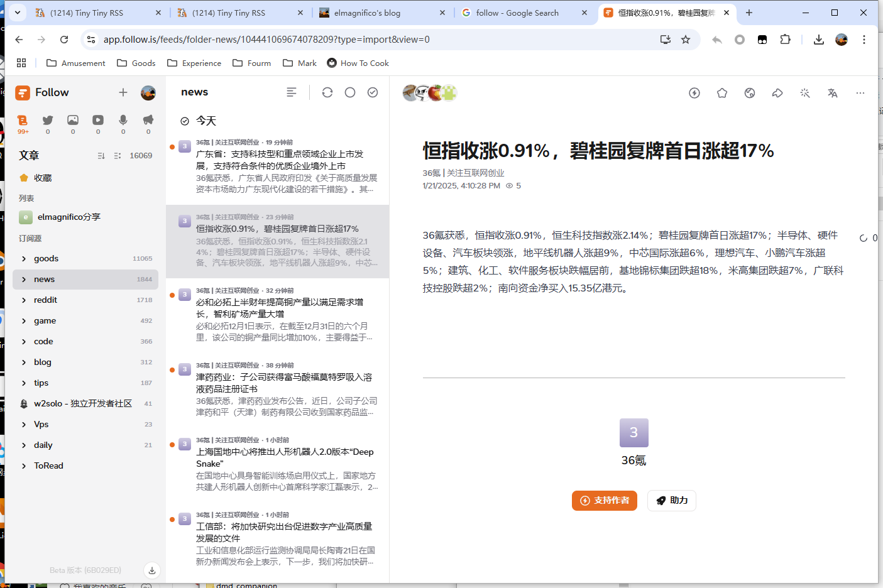Screen dimensions: 883x588
Task: Switch to the pictures view icon
Action: pyautogui.click(x=73, y=124)
